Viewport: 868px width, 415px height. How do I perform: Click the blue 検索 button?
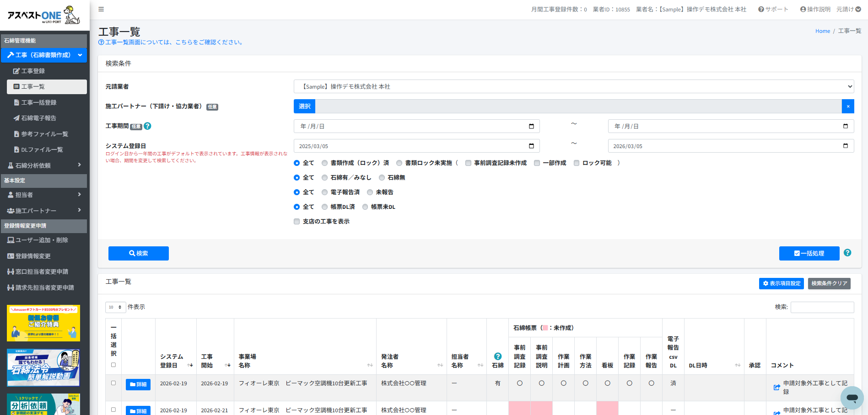click(138, 253)
